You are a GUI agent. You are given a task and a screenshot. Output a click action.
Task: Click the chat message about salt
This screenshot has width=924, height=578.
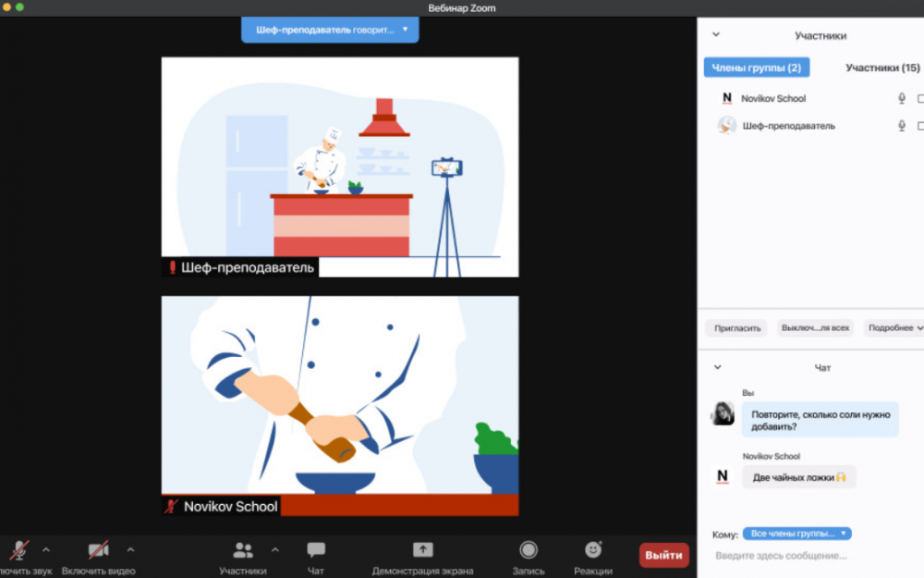[821, 420]
